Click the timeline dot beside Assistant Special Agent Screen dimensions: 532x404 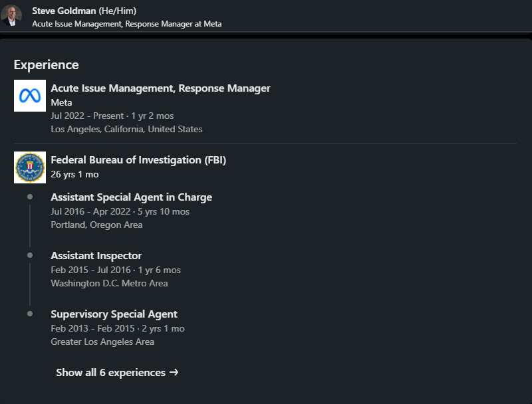30,197
